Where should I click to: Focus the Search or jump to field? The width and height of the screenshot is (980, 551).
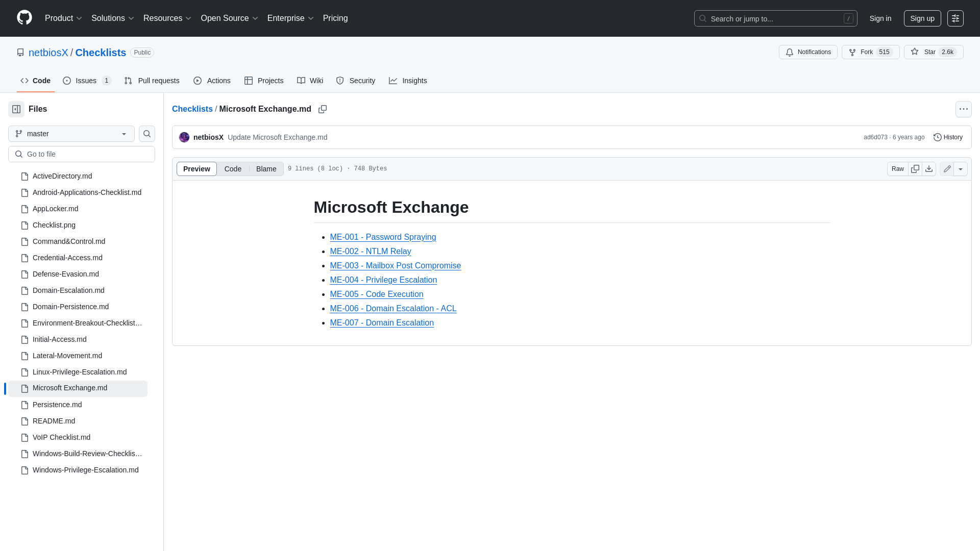coord(775,18)
